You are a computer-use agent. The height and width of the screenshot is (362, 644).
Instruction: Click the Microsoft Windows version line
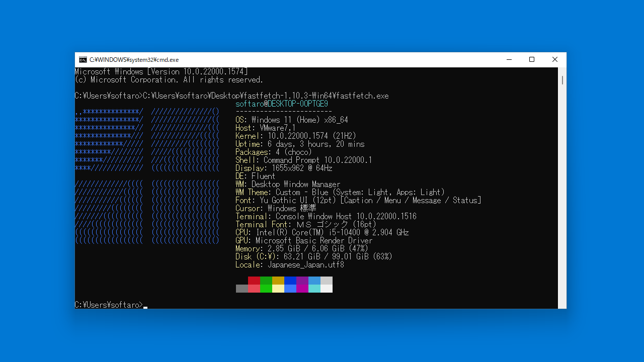pos(162,72)
